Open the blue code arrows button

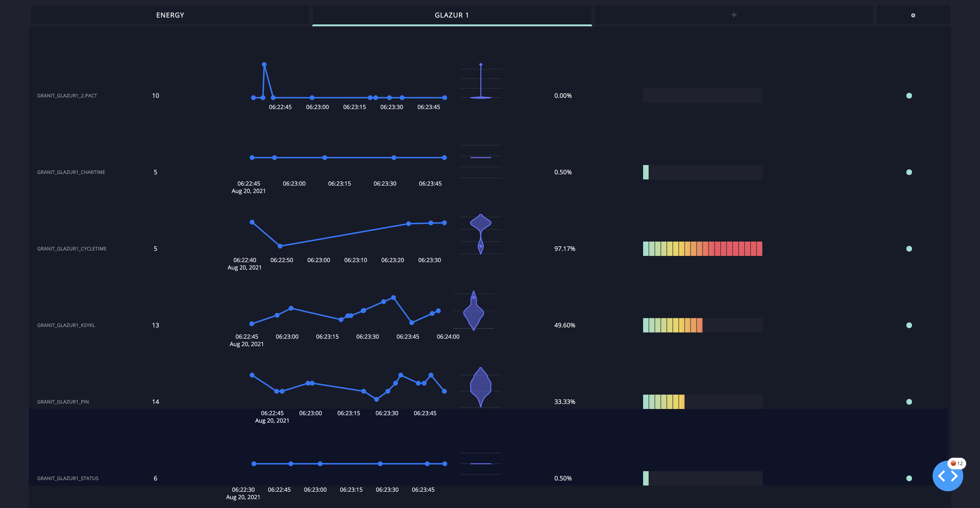(x=948, y=476)
